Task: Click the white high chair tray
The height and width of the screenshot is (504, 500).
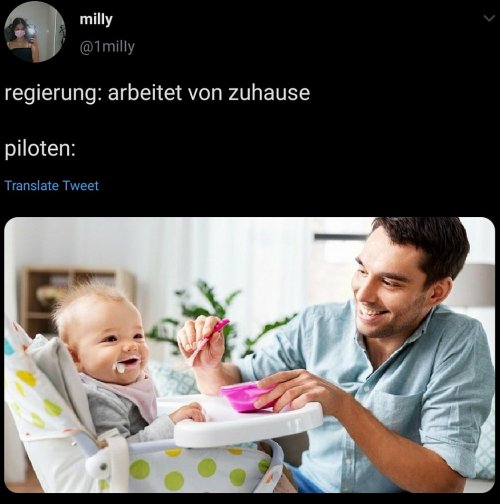Action: click(x=248, y=423)
